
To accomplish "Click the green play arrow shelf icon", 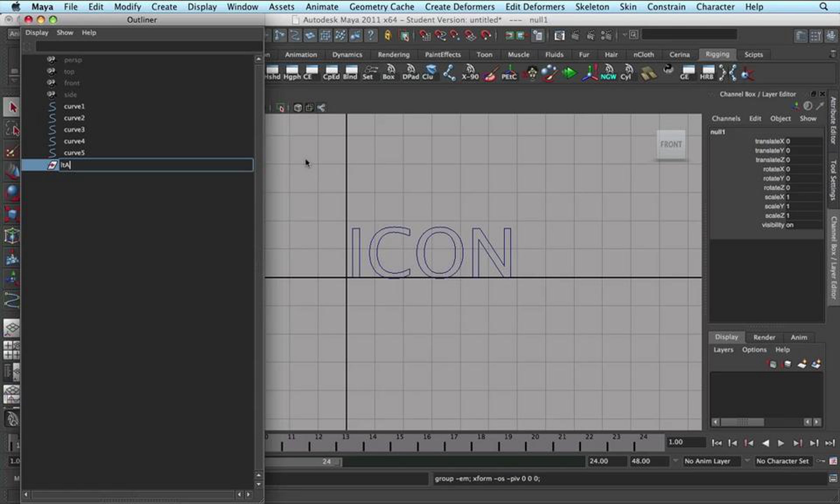I will click(x=569, y=73).
